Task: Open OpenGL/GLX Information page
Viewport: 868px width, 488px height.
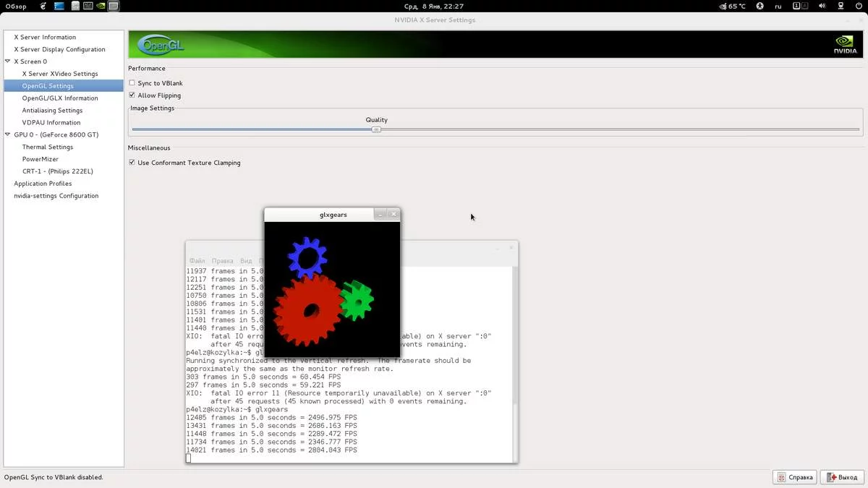Action: (x=60, y=98)
